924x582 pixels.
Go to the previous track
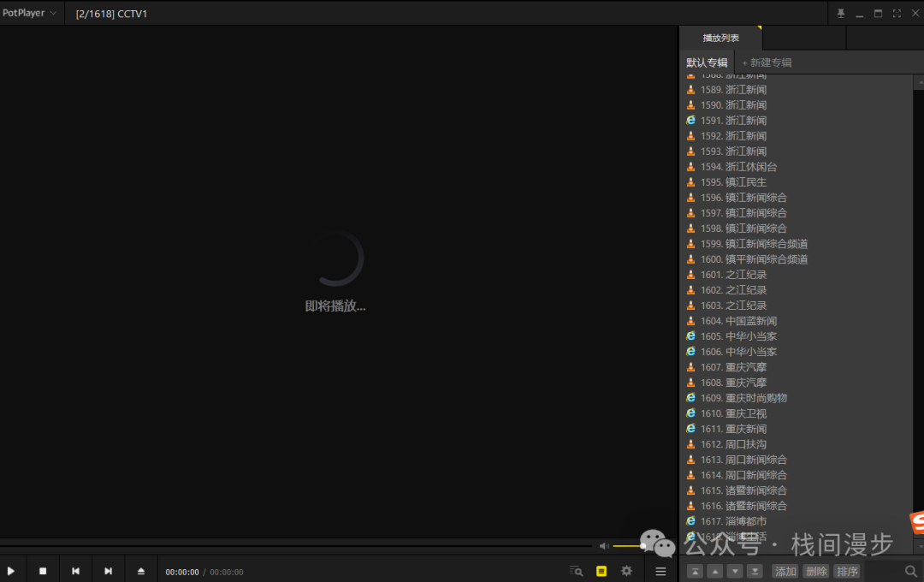click(x=75, y=572)
